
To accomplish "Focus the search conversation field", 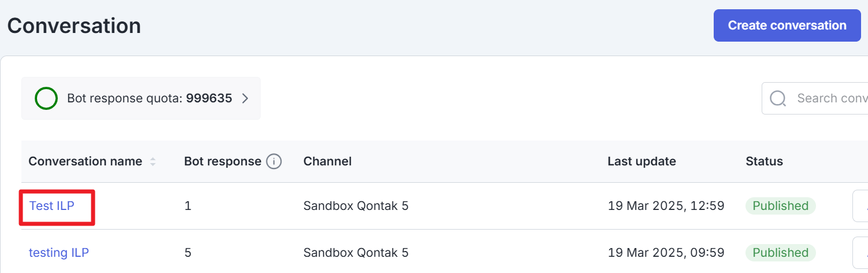I will (x=815, y=98).
